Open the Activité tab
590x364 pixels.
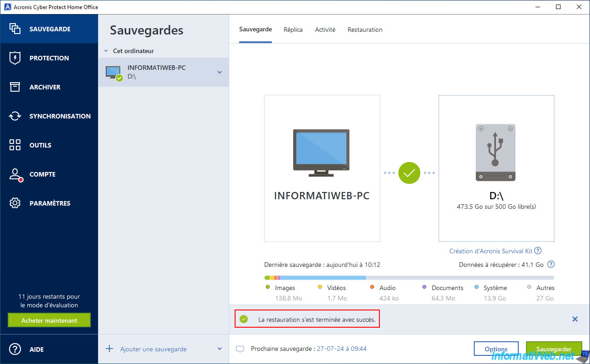tap(325, 30)
